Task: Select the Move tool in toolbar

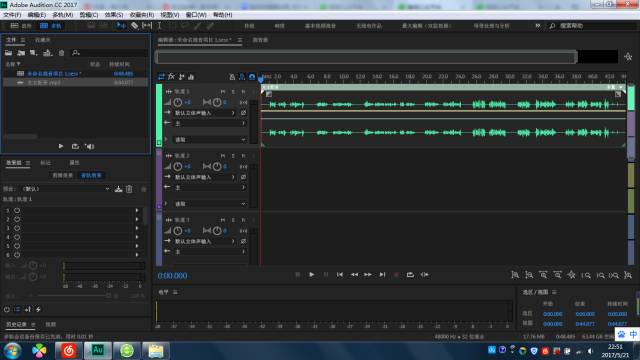Action: click(121, 26)
